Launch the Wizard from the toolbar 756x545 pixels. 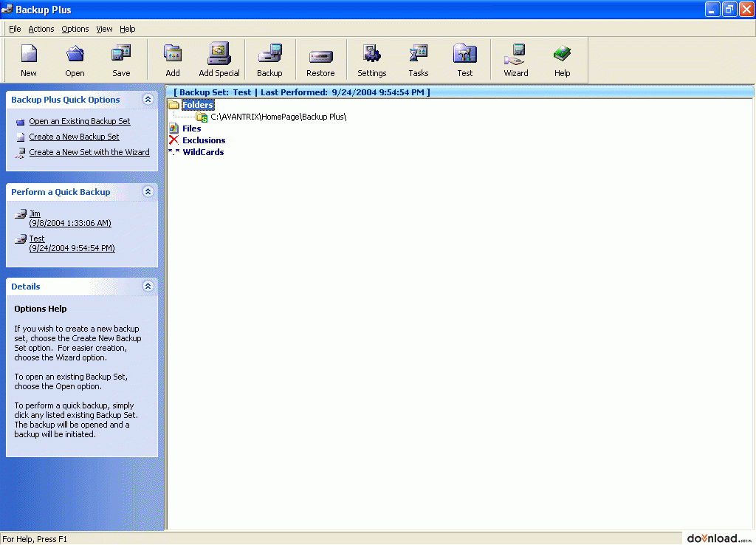(x=516, y=54)
